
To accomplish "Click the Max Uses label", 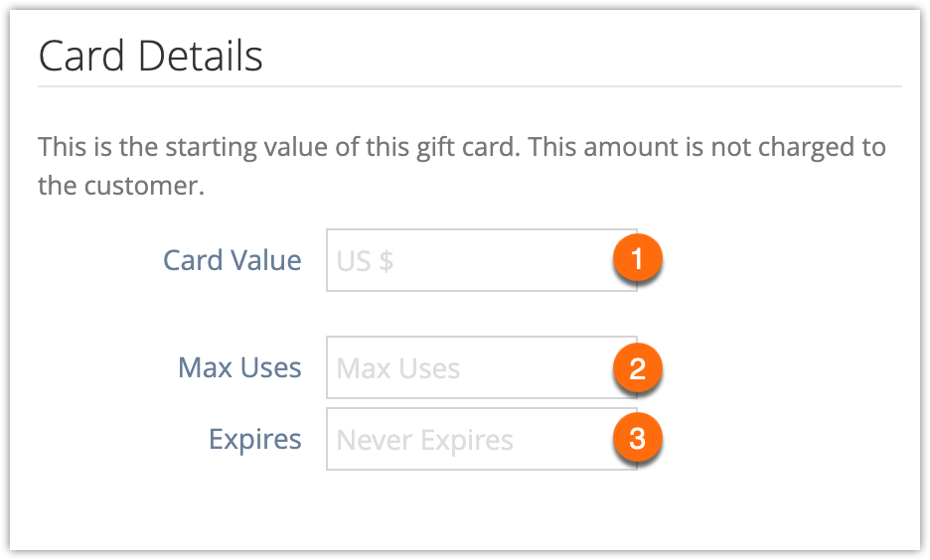I will tap(240, 367).
